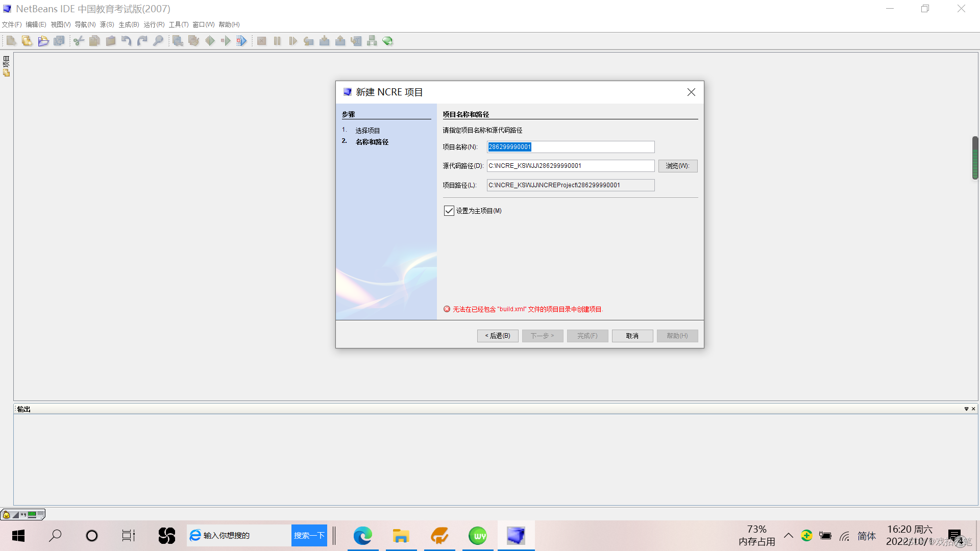Click the 浏览(W) browse button
This screenshot has width=980, height=551.
coord(677,166)
